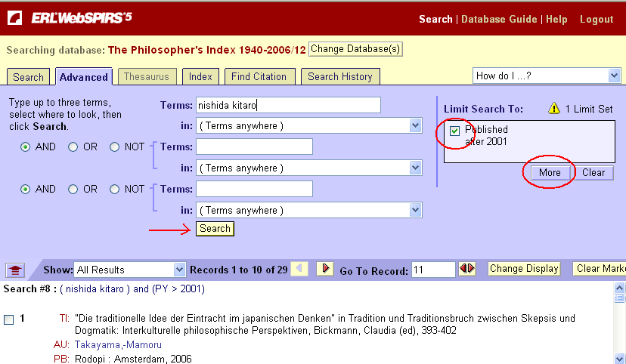Click the return-to-top red arrow icon
The height and width of the screenshot is (364, 626).
click(15, 270)
